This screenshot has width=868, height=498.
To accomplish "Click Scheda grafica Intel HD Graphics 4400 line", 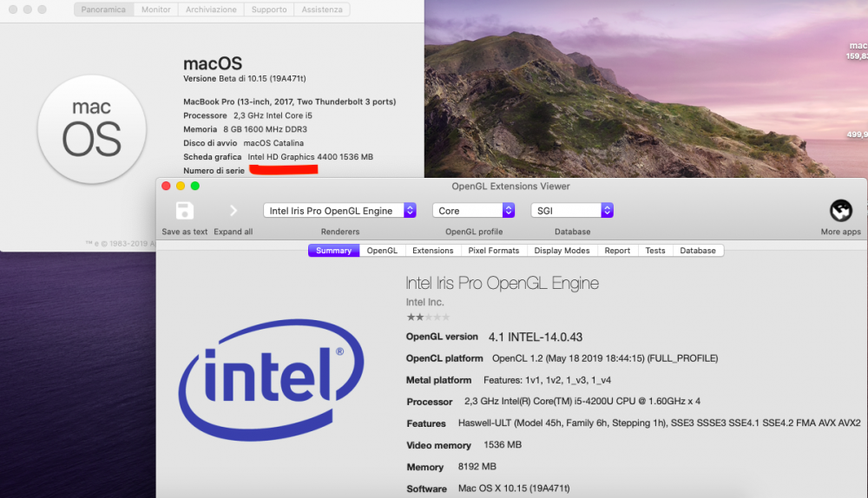I will pos(279,156).
